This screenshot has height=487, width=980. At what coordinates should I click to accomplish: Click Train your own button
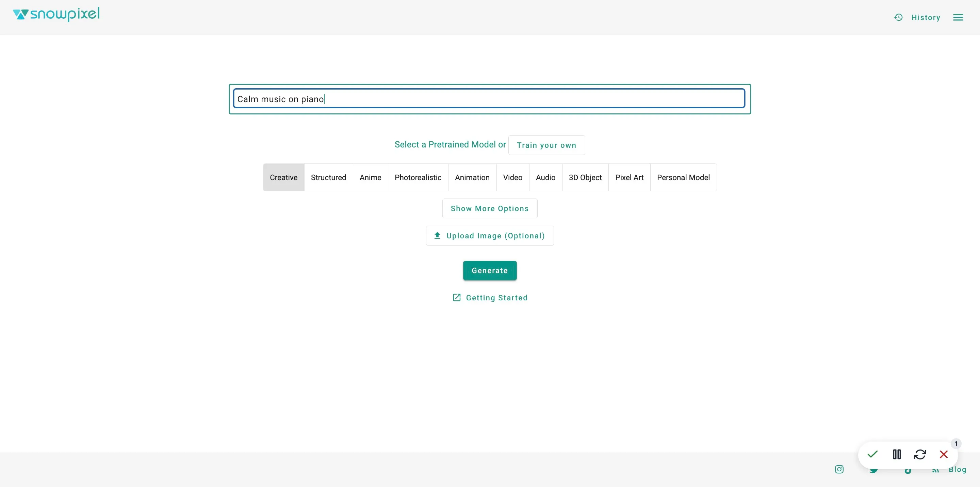click(546, 145)
